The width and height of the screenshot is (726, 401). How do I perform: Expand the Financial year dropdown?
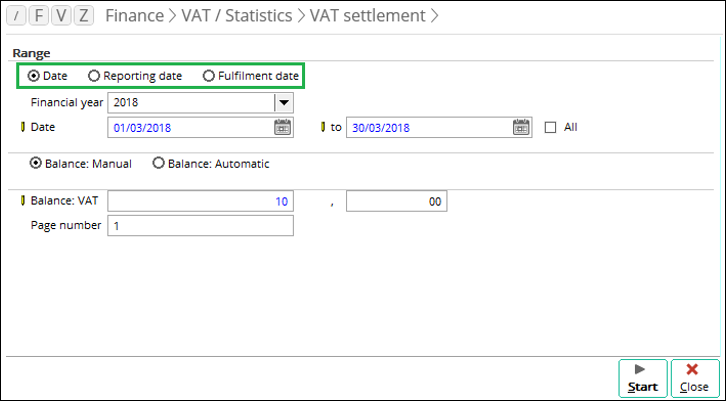[x=283, y=102]
